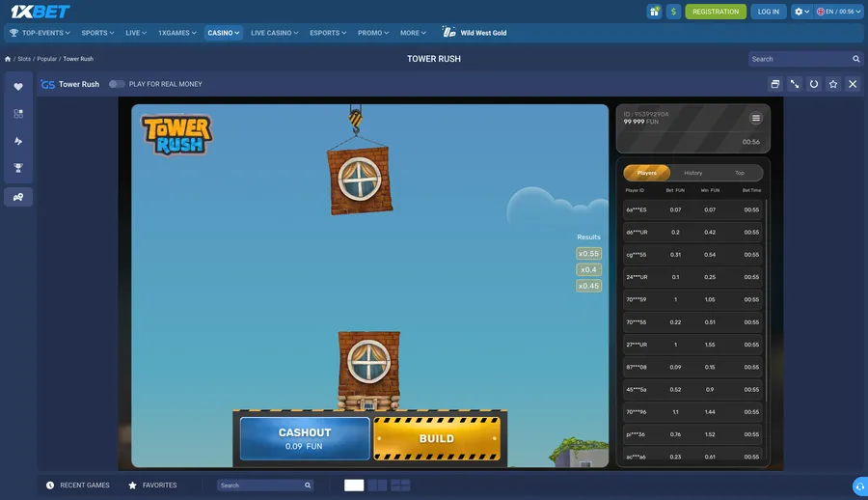Screen dimensions: 868x500
Task: Switch to the Top tab
Action: [740, 173]
